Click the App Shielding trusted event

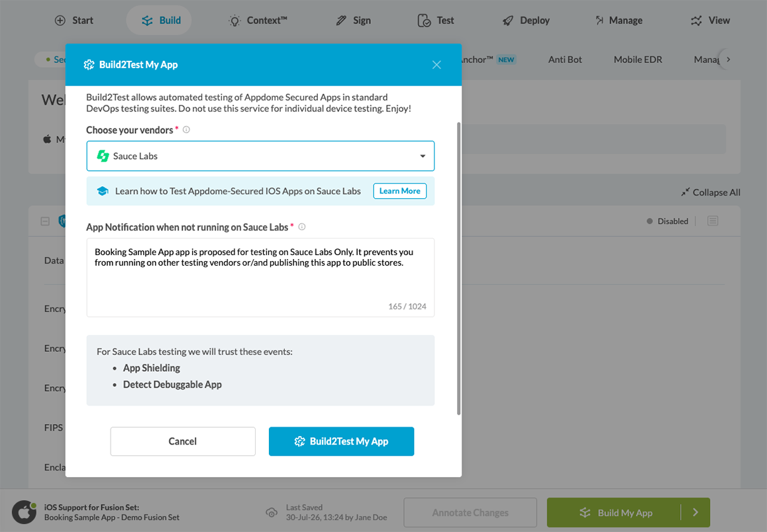(x=152, y=368)
